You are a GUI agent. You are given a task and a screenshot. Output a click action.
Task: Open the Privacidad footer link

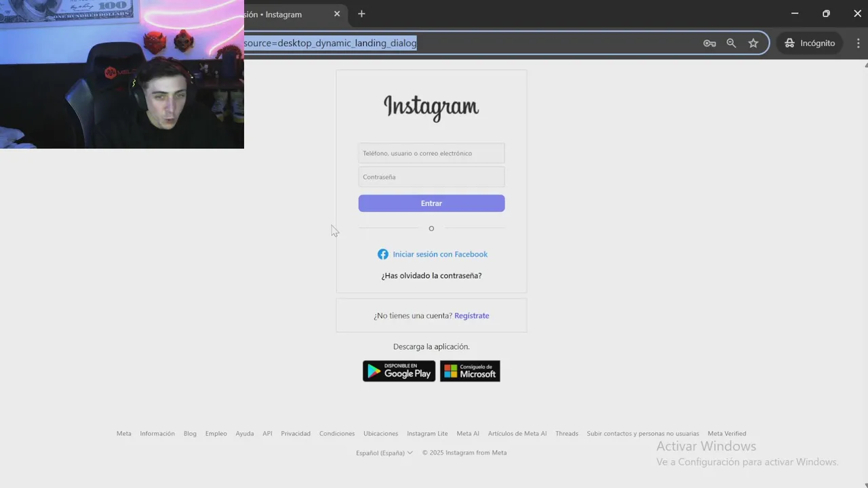point(296,434)
